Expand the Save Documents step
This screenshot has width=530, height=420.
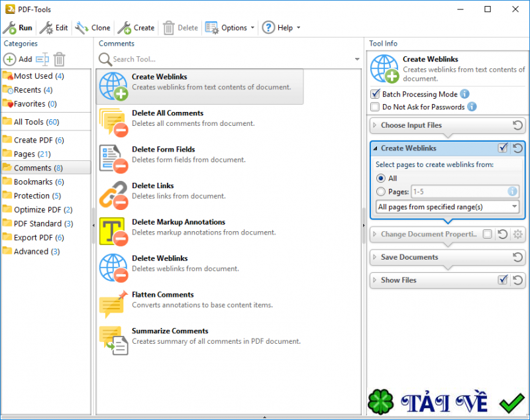pos(374,257)
